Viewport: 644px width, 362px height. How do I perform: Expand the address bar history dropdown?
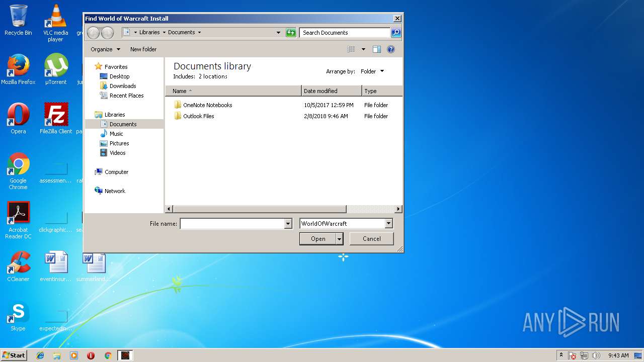[x=278, y=33]
